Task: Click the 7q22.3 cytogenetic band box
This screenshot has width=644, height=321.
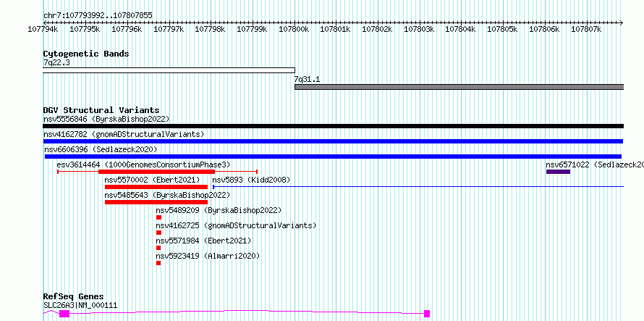Action: point(169,70)
